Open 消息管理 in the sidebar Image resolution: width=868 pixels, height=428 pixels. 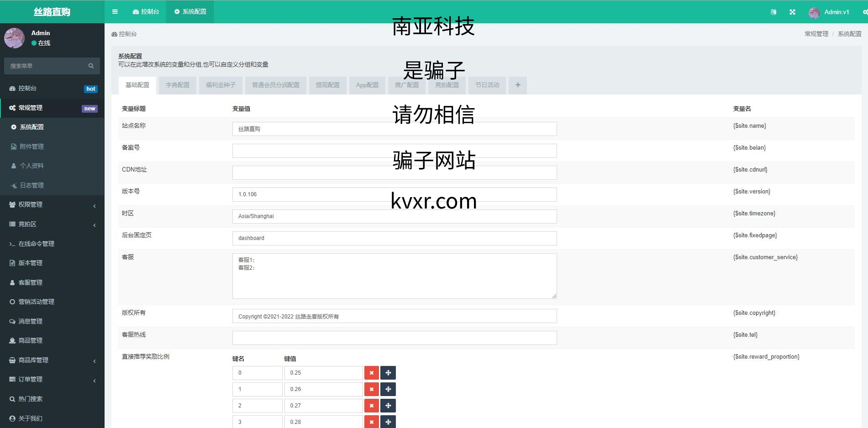point(52,321)
